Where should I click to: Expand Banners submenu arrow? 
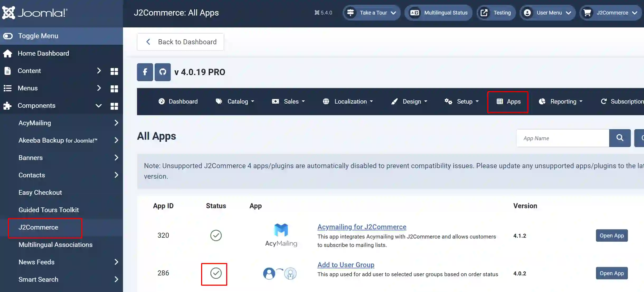(x=116, y=158)
